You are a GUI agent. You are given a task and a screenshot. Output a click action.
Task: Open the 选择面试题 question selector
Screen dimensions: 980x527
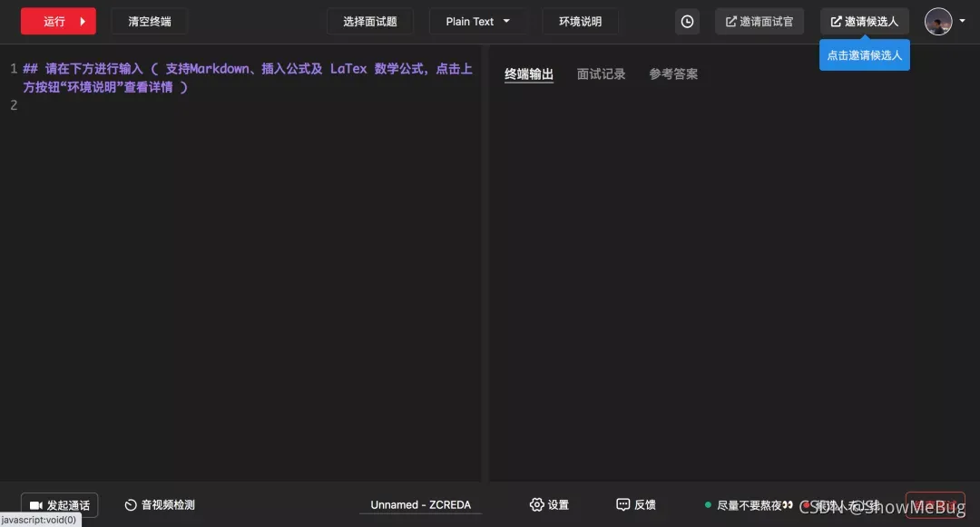[370, 21]
